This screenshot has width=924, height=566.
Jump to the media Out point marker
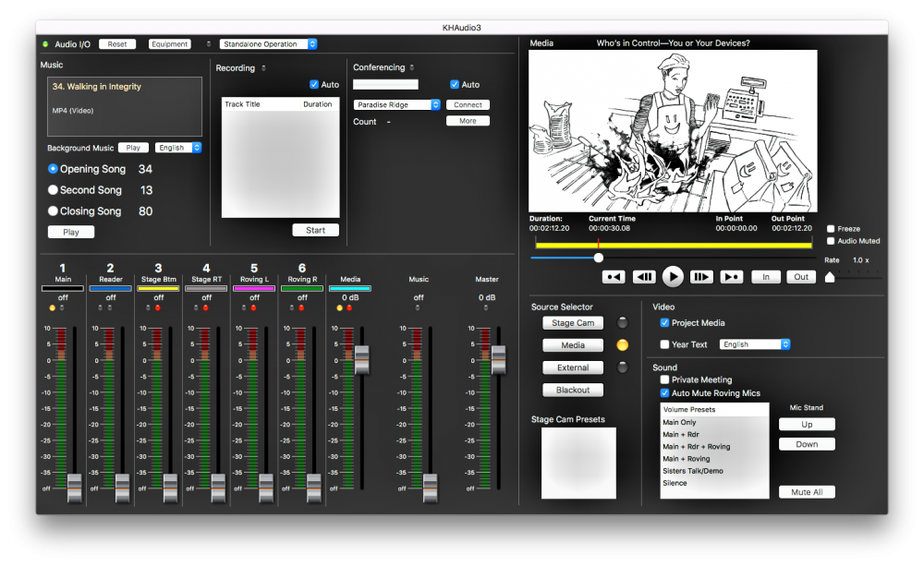pyautogui.click(x=732, y=277)
